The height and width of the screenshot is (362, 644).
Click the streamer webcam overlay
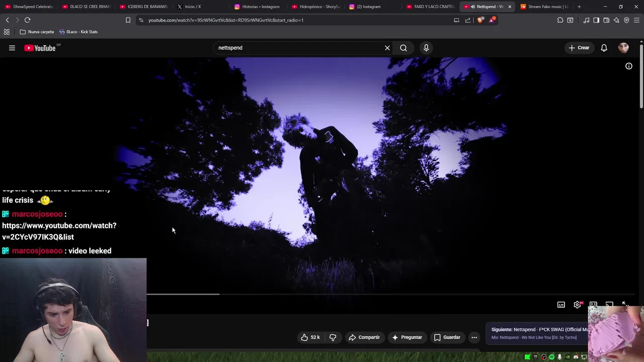tap(73, 310)
